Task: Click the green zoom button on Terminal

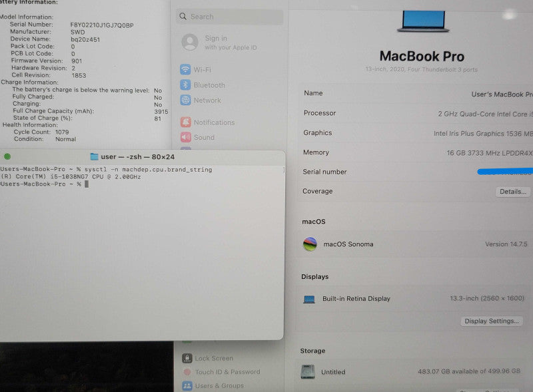Action: click(x=7, y=156)
